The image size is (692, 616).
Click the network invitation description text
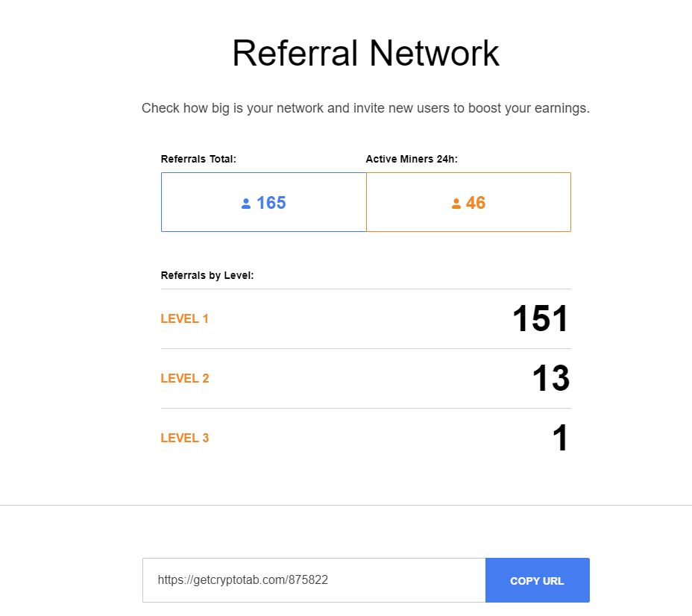pos(365,108)
